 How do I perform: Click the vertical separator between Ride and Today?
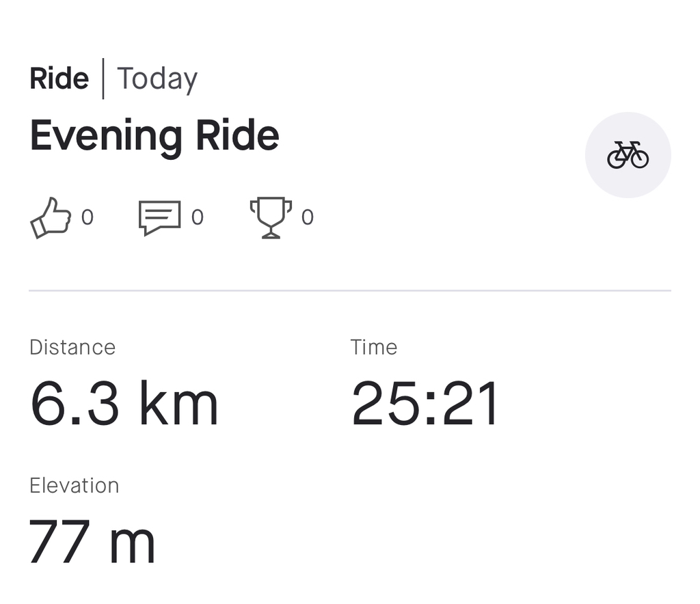tap(103, 79)
